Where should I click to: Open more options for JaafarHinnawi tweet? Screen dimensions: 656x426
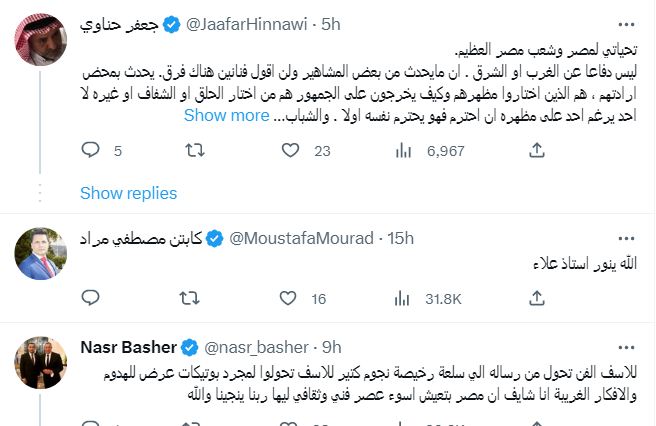click(x=626, y=25)
